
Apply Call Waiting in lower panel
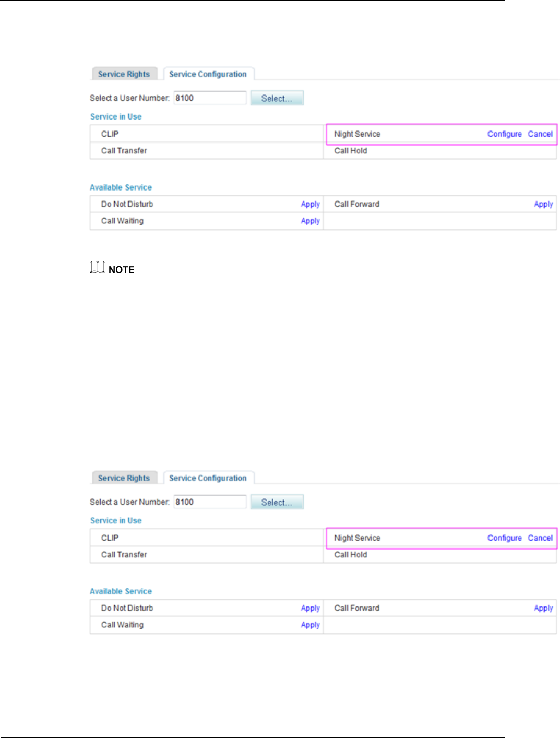[311, 625]
